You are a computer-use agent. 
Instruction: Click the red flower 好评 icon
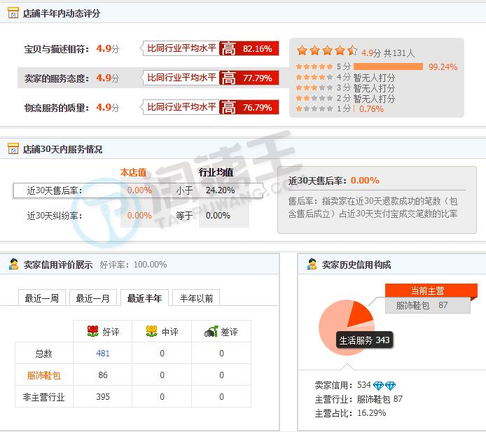[93, 331]
